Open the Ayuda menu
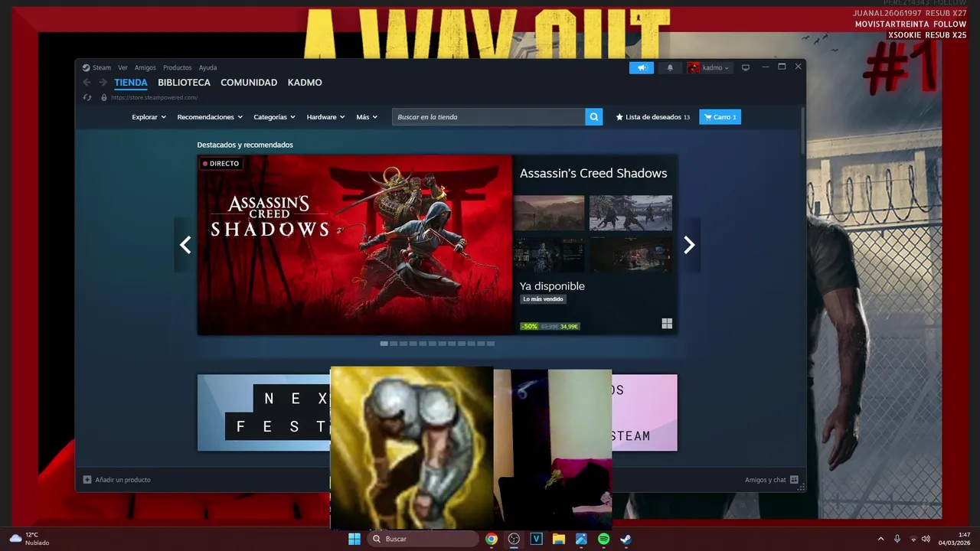 (207, 67)
